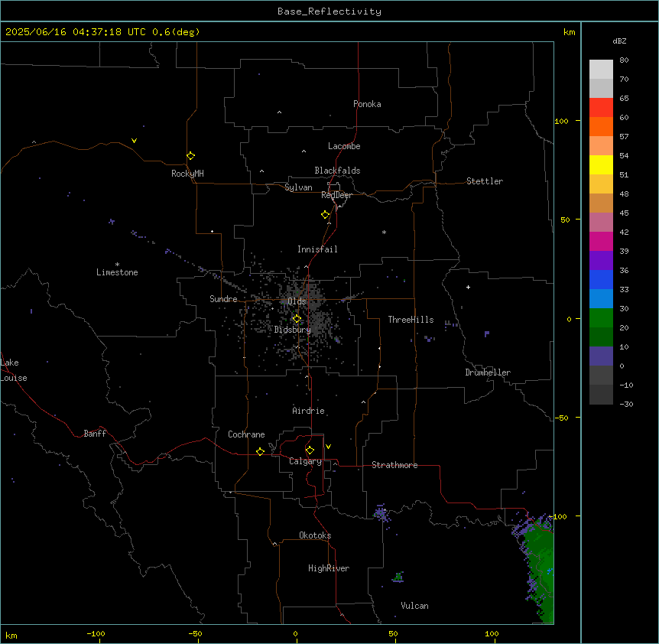Click the dBZ legend heading

click(x=619, y=41)
